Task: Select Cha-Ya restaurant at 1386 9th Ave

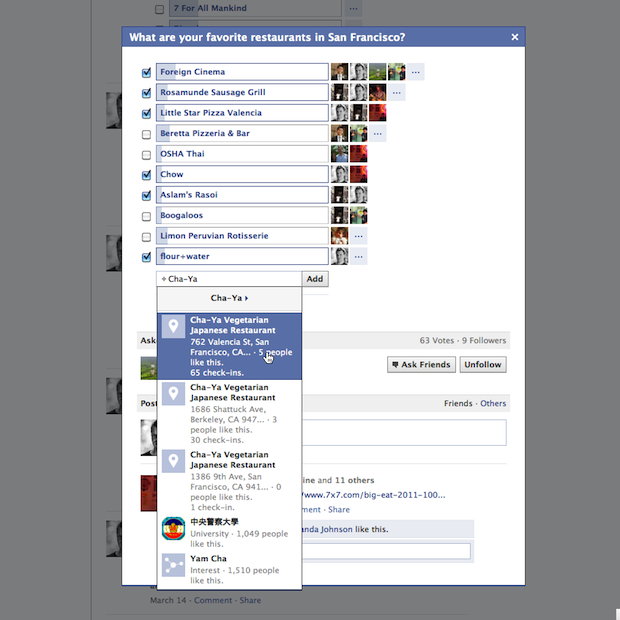Action: pos(229,481)
